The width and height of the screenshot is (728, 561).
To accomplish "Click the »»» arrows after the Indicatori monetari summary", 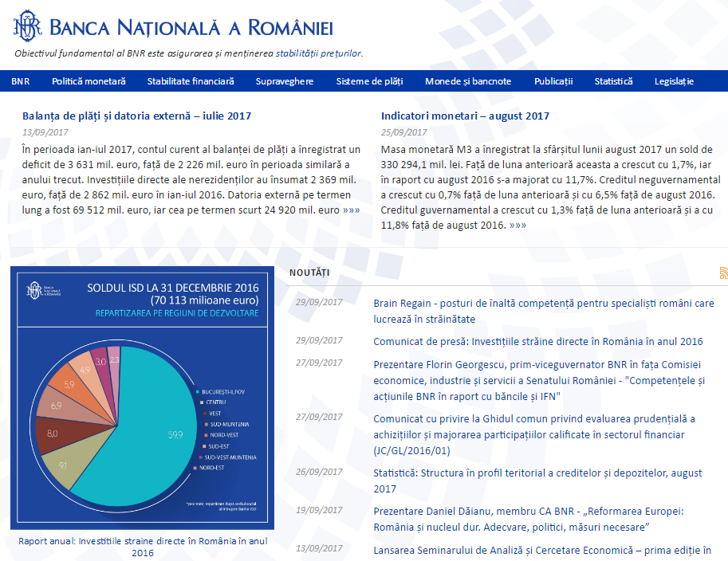I will click(517, 226).
